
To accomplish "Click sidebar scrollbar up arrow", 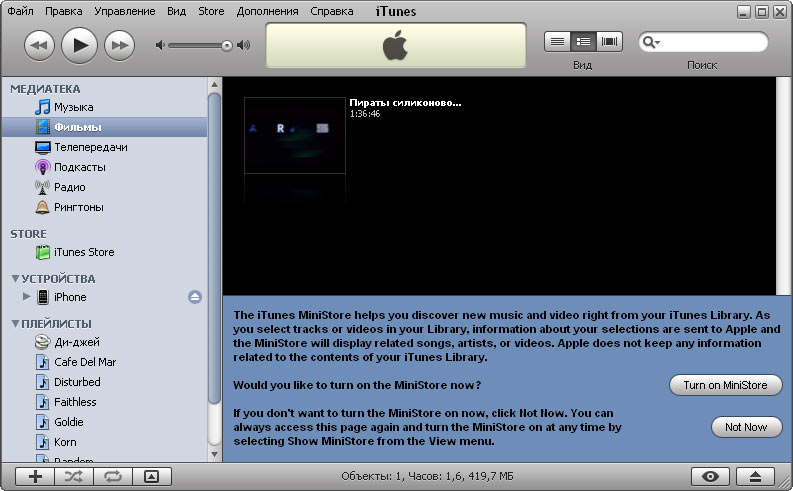I will pyautogui.click(x=214, y=84).
